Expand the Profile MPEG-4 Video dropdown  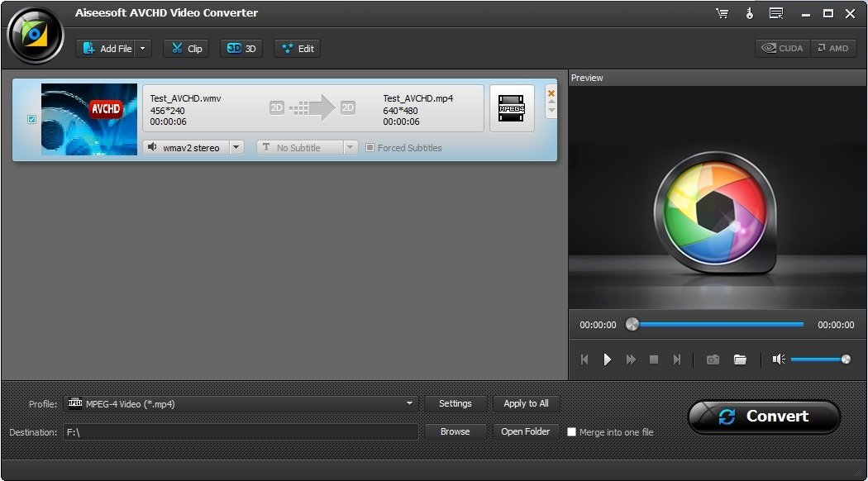(409, 404)
